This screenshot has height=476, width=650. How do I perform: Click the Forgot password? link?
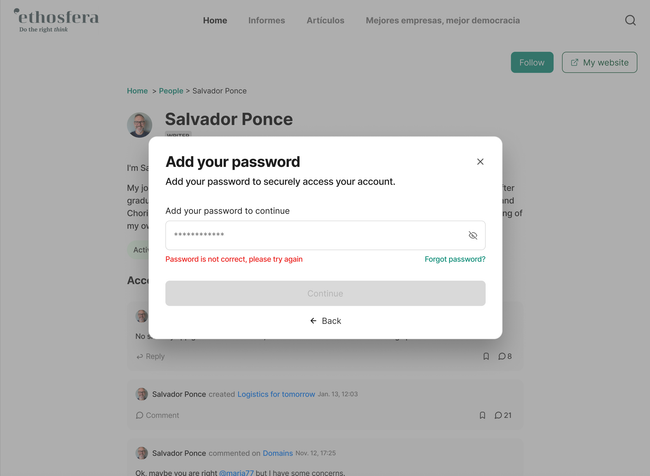455,259
